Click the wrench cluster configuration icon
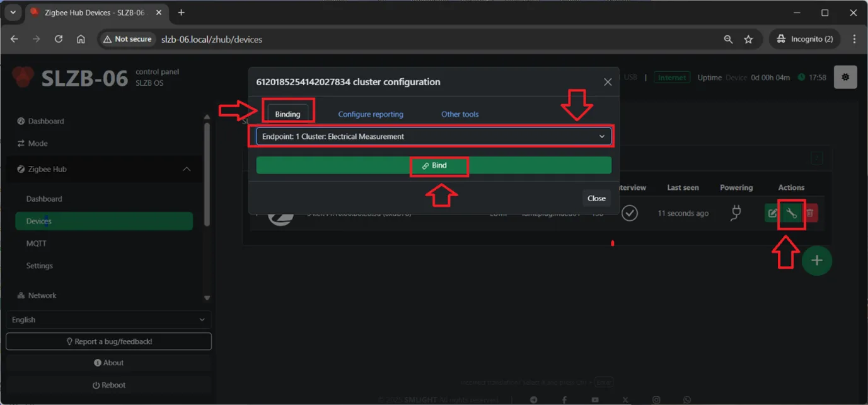Viewport: 868px width, 405px height. coord(791,214)
